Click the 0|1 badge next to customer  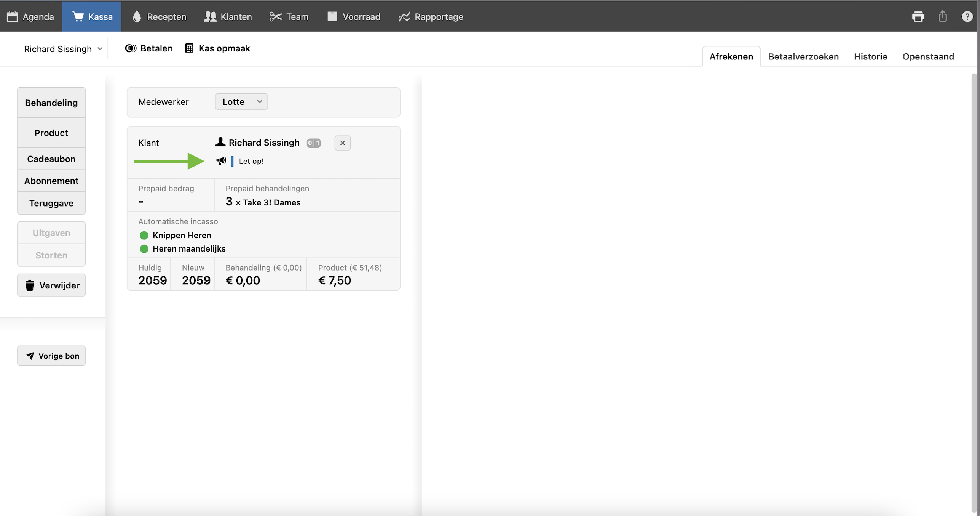313,143
